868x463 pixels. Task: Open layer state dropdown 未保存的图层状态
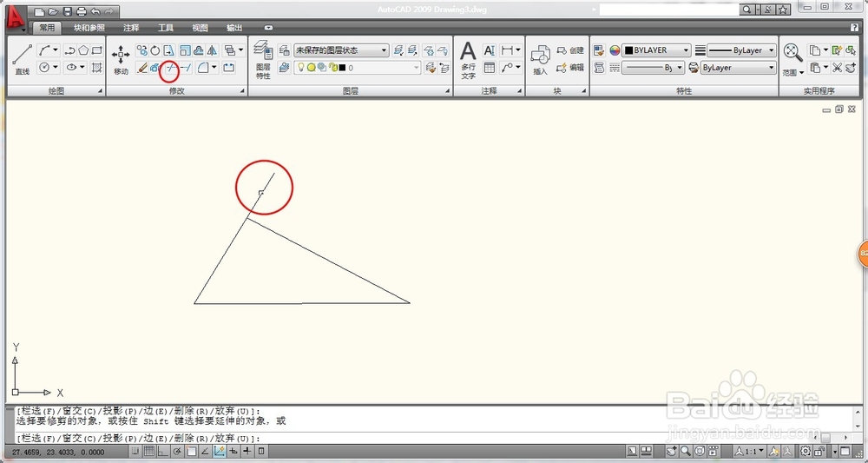[341, 50]
